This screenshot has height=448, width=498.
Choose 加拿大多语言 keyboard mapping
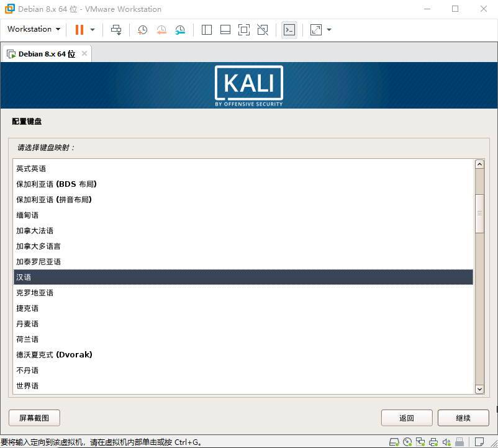[243, 246]
